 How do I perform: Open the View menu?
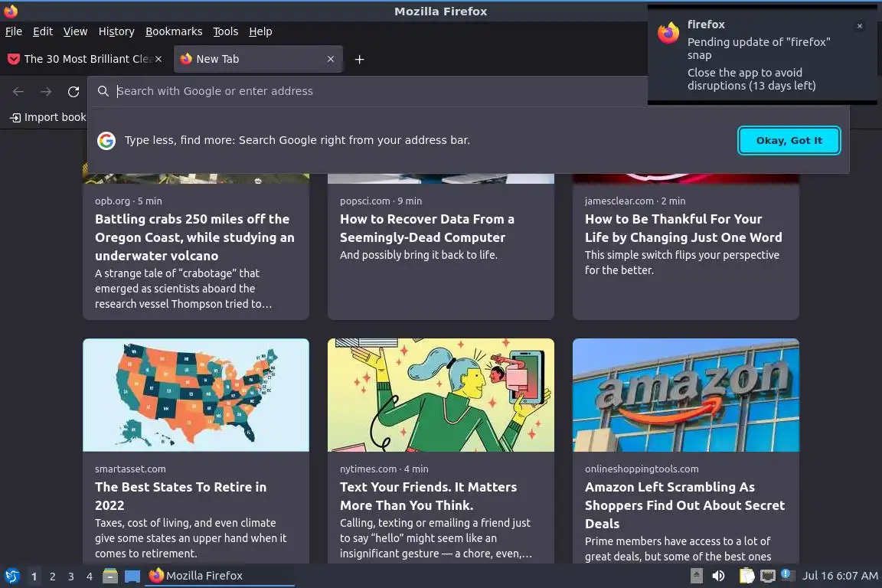pos(75,31)
